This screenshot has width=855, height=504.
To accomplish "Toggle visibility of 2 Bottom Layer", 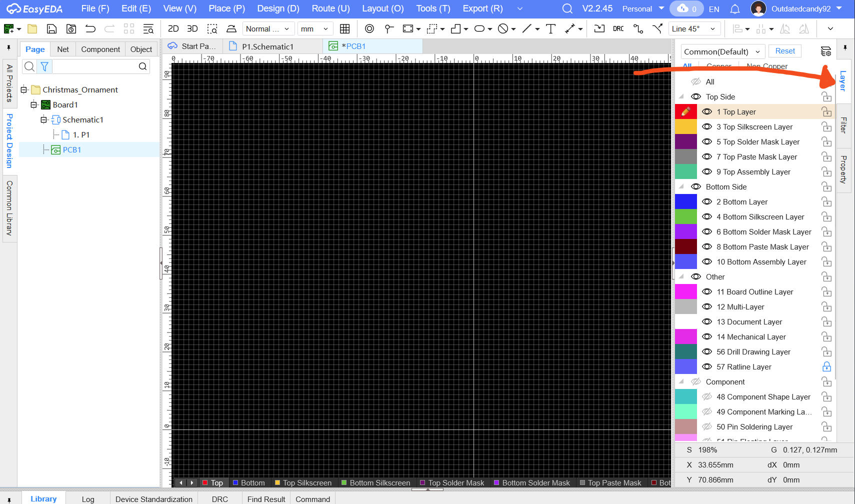I will (x=707, y=202).
